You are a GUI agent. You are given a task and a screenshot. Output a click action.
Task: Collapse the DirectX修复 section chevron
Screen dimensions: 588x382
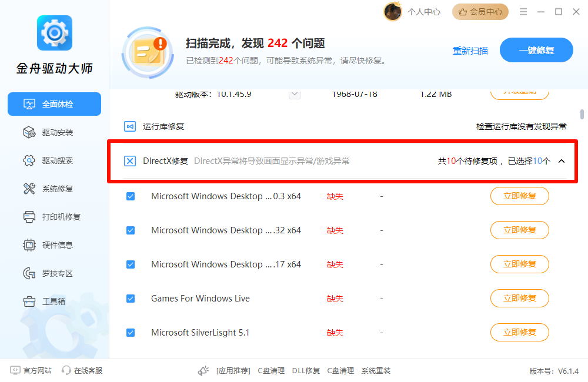point(562,161)
